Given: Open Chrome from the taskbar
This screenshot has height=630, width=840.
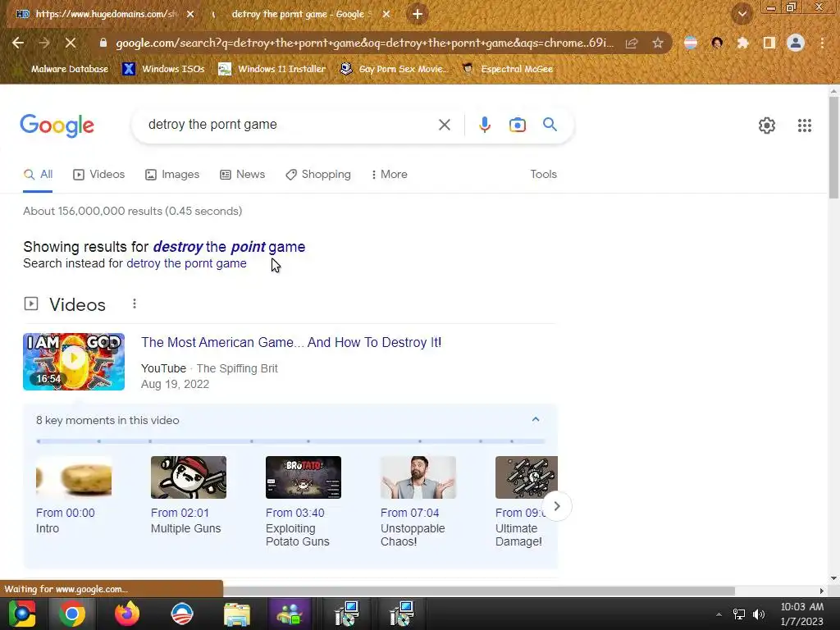Looking at the screenshot, I should tap(72, 614).
